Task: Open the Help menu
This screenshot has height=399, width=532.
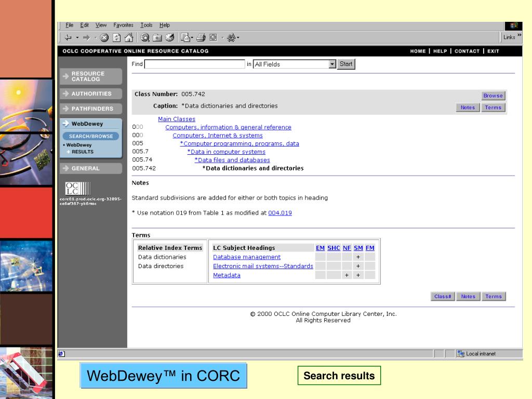Action: [x=165, y=25]
